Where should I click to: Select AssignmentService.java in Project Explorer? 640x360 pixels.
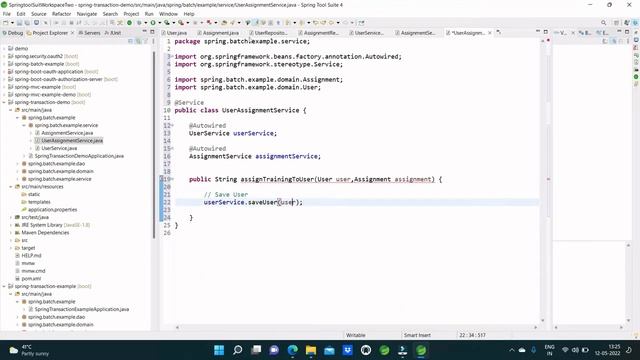67,133
